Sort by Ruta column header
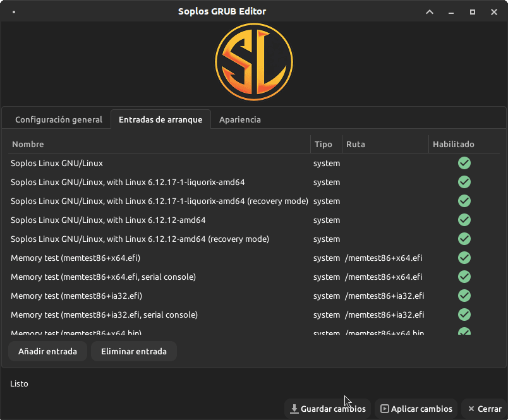The image size is (508, 420). tap(385, 144)
